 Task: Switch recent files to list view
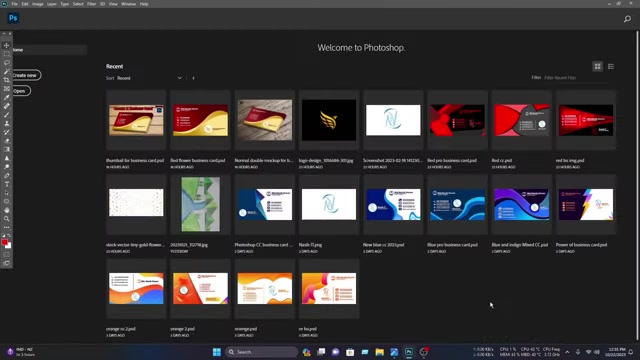coord(611,67)
